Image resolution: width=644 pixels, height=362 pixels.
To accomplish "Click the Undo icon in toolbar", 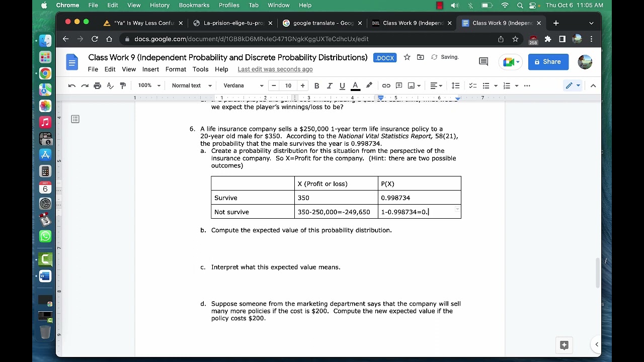I will [72, 85].
